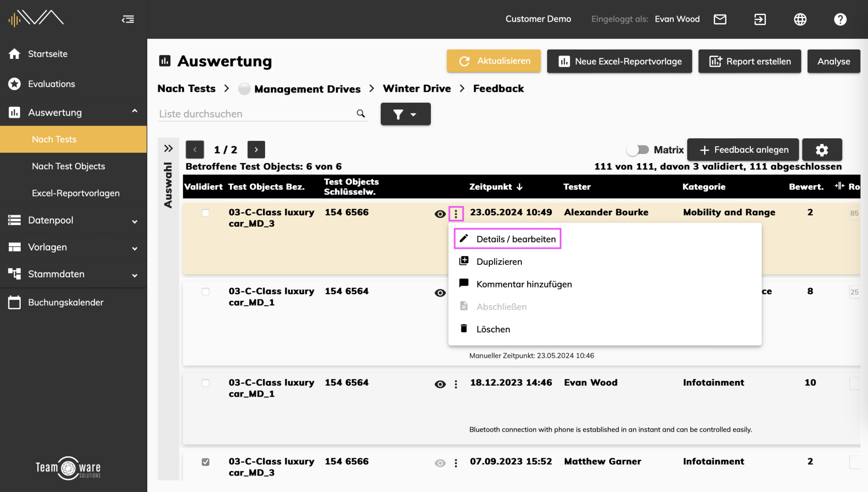Screen dimensions: 868x492
Task: Check Validiert box for 154 6564 second row
Action: tap(206, 292)
